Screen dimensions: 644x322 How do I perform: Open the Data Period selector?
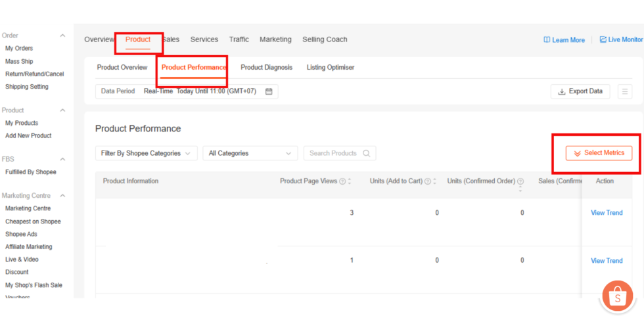click(x=187, y=91)
